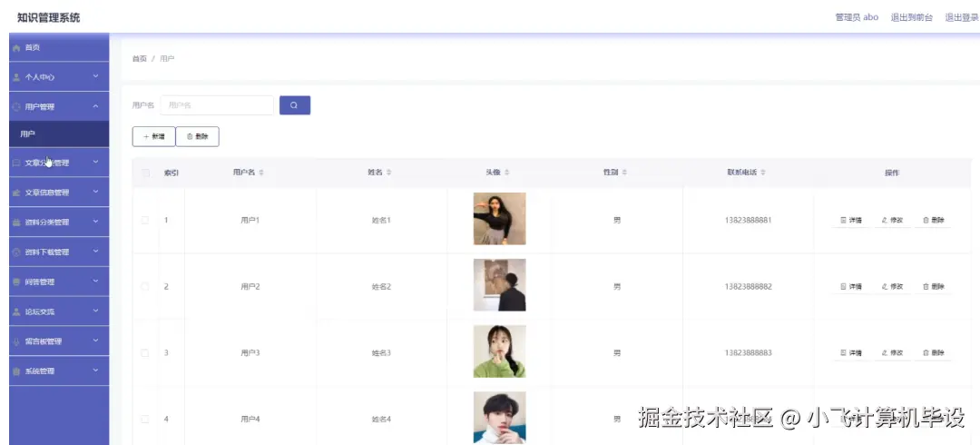Click 删除 for 用户2
Image resolution: width=980 pixels, height=445 pixels.
click(x=933, y=287)
